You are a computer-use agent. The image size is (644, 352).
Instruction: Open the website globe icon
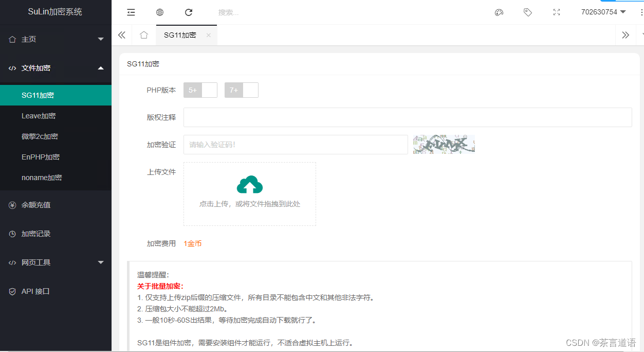(160, 12)
